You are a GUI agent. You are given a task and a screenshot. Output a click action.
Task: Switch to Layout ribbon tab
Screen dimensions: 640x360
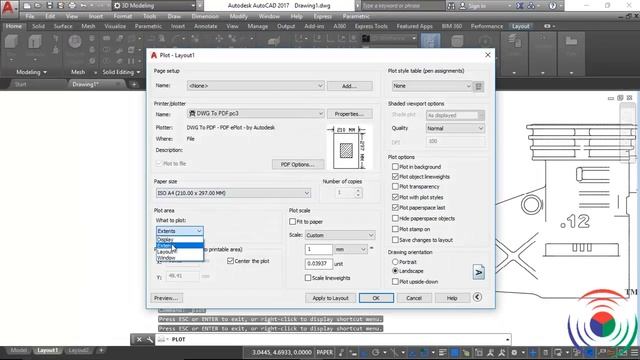(520, 26)
